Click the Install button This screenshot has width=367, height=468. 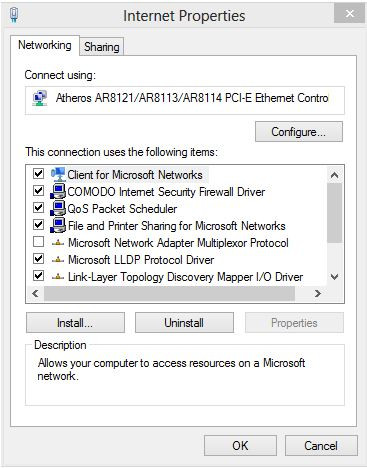tap(75, 323)
